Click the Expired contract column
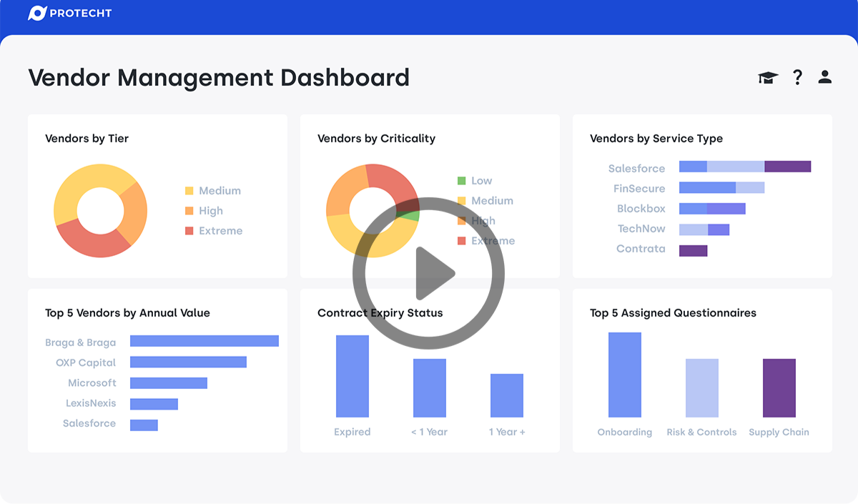 (x=352, y=376)
